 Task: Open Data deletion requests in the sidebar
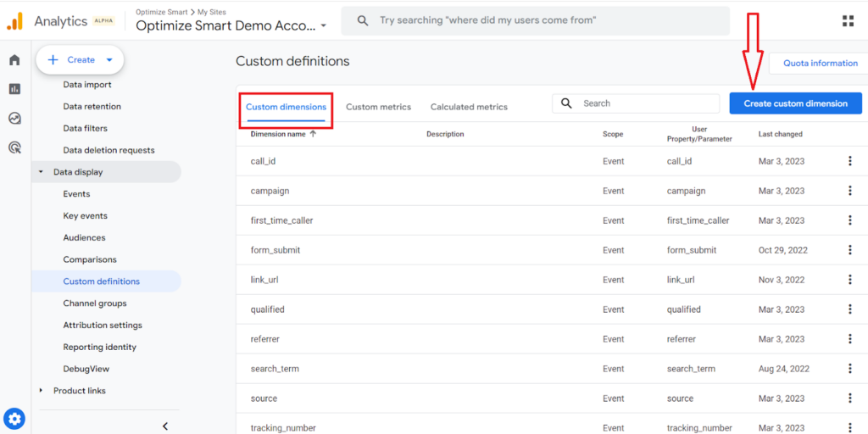tap(109, 150)
